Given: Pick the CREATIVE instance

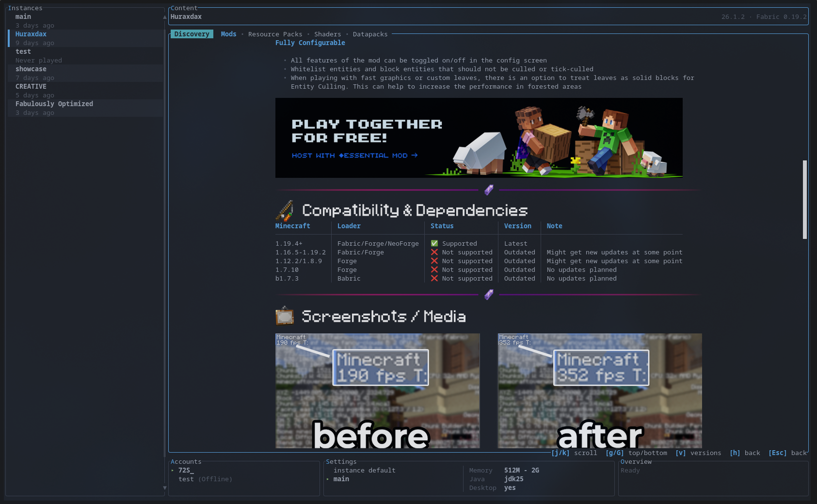Looking at the screenshot, I should (85, 91).
